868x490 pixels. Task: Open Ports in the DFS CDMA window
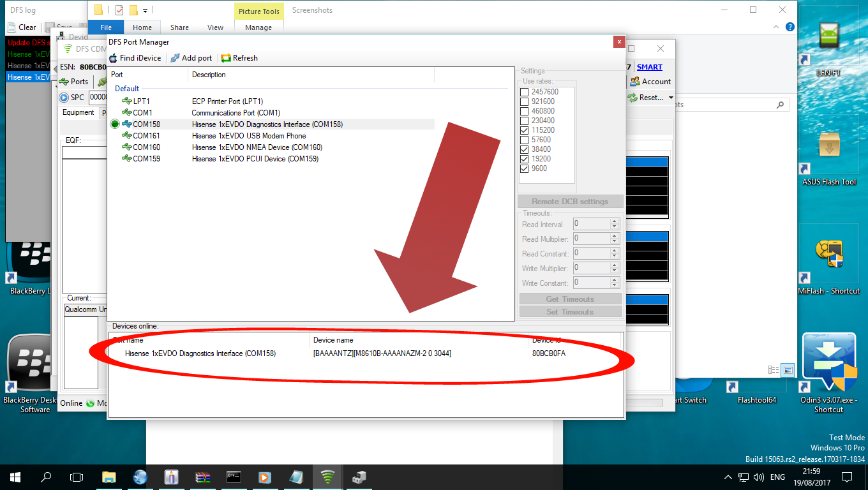[73, 82]
